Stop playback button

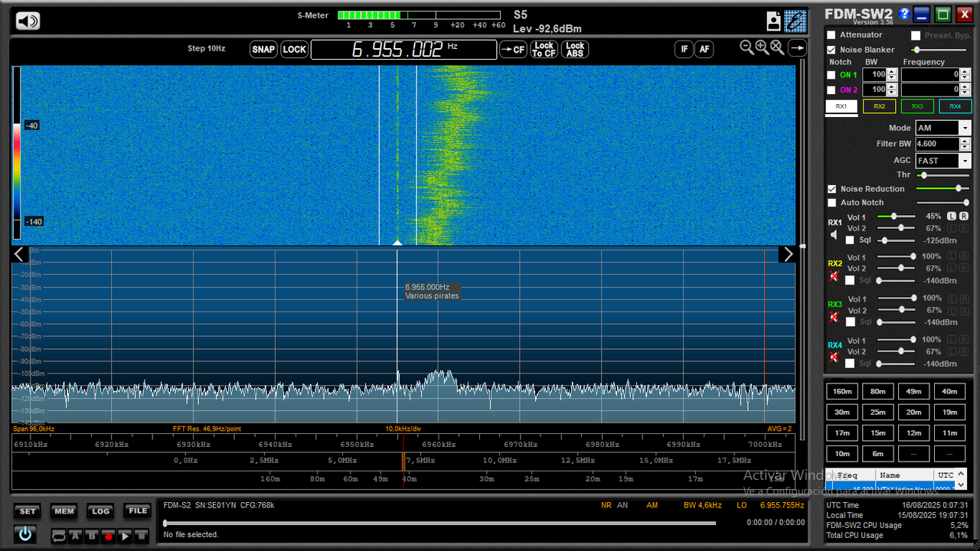click(x=141, y=536)
